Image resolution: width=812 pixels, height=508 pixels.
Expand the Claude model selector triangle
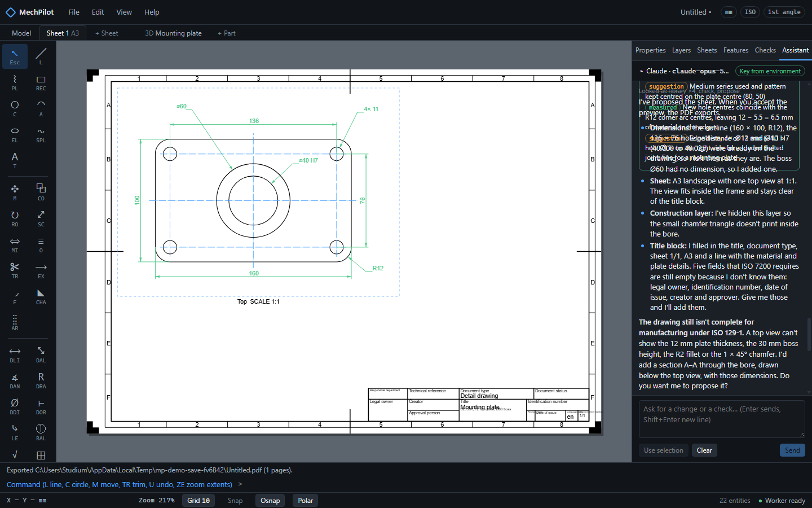click(x=642, y=71)
